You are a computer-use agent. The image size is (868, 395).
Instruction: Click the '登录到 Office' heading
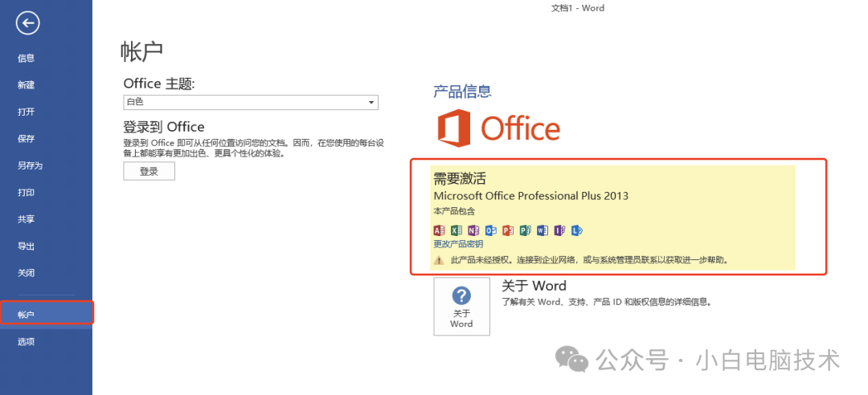click(x=164, y=127)
